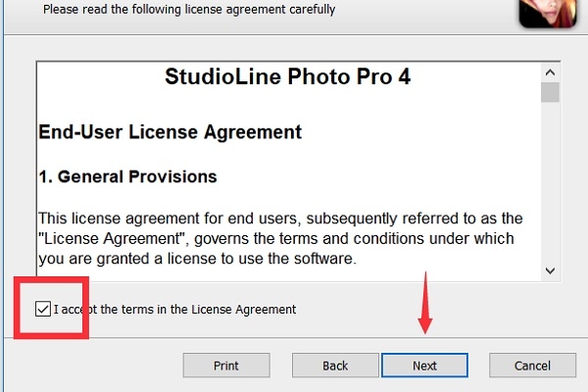Click the '1. General Provisions' heading
588x392 pixels.
126,177
